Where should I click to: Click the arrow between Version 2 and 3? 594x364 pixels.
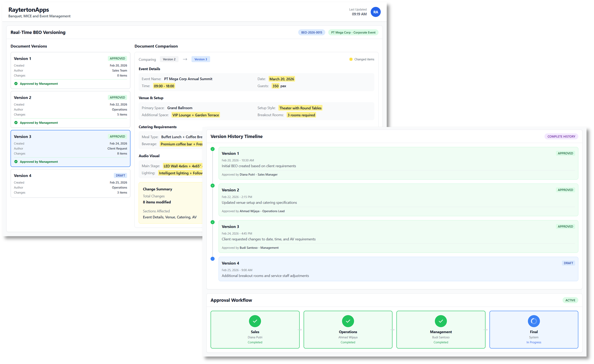pos(185,59)
